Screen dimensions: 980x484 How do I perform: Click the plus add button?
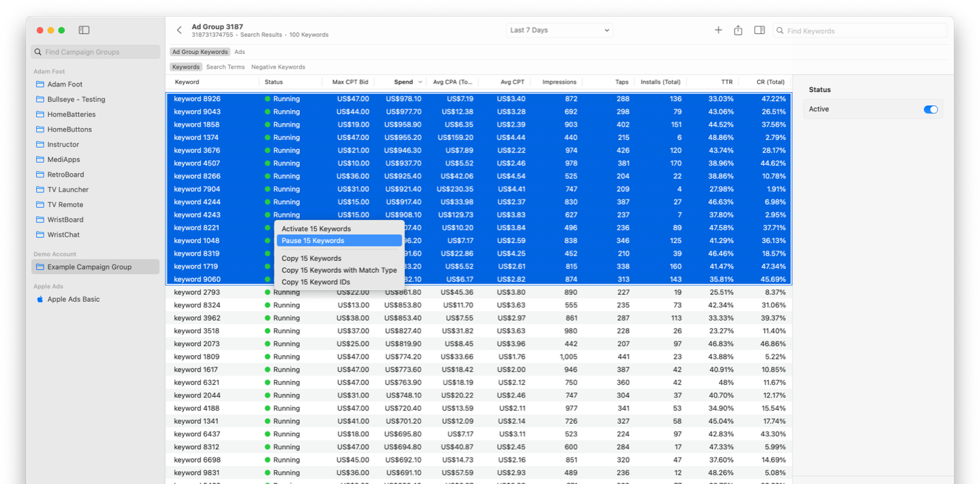pos(718,30)
